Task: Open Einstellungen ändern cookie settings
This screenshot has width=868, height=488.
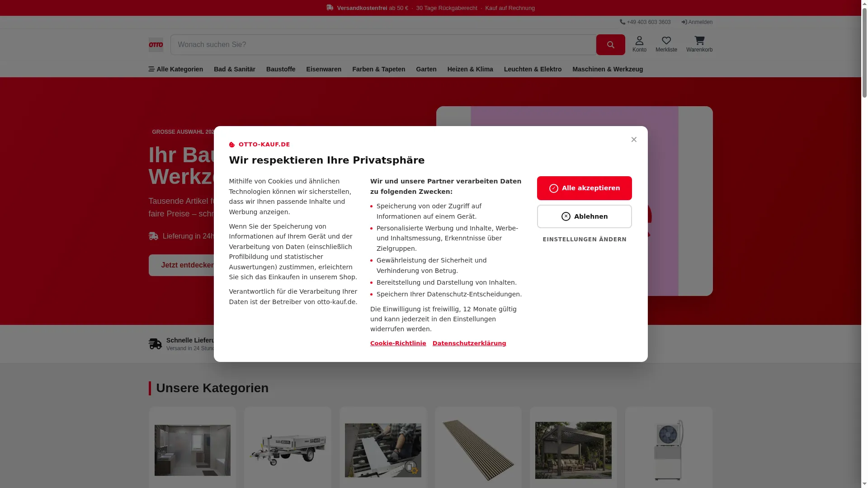Action: tap(585, 239)
